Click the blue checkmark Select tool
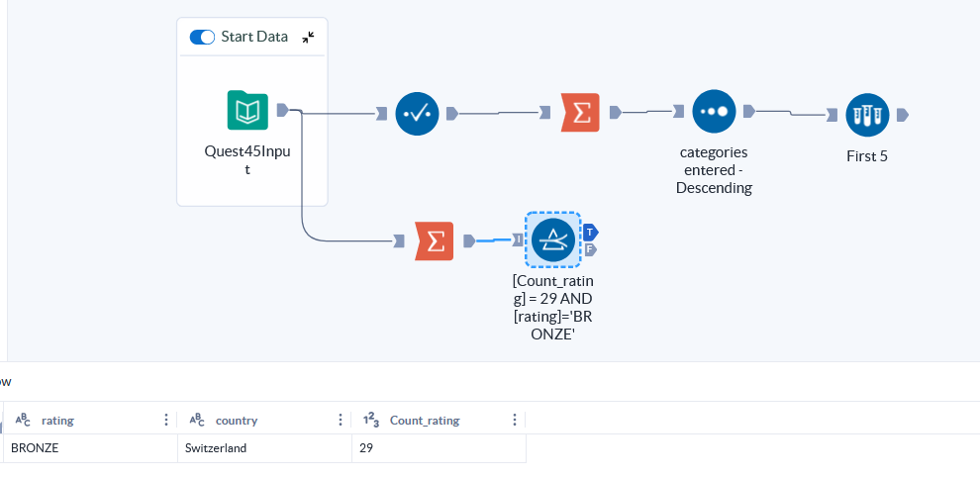Viewport: 980px width, 478px height. (417, 113)
